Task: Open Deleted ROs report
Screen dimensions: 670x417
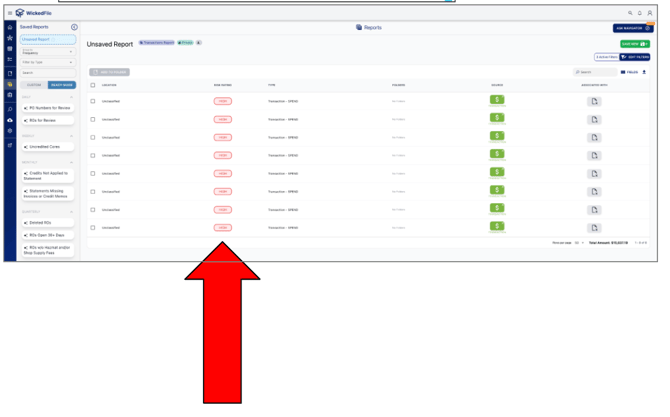Action: pos(48,223)
